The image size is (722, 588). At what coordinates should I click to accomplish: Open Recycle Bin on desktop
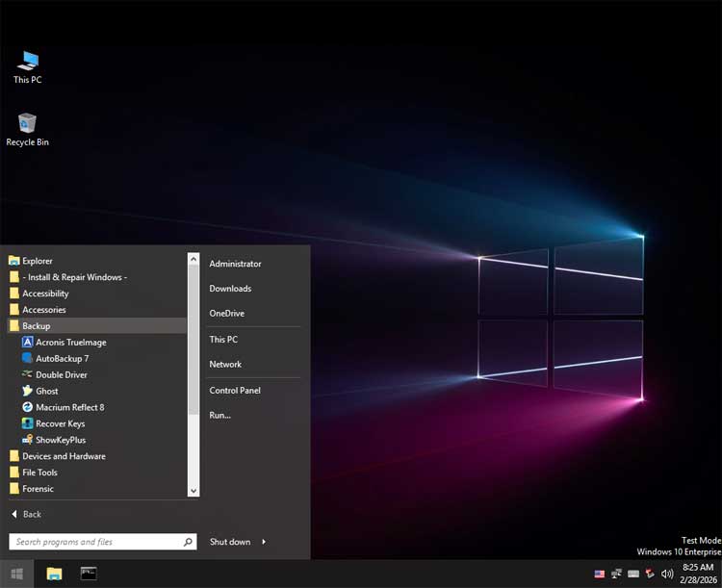(27, 128)
